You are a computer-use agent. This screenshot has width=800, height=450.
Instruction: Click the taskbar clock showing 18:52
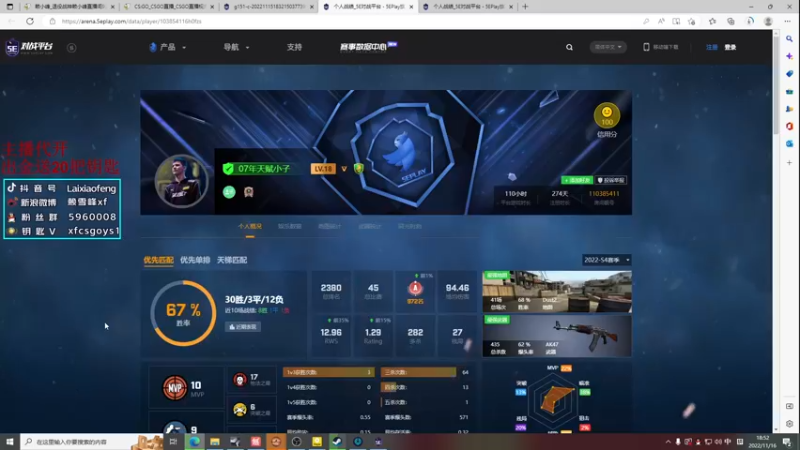coord(762,442)
